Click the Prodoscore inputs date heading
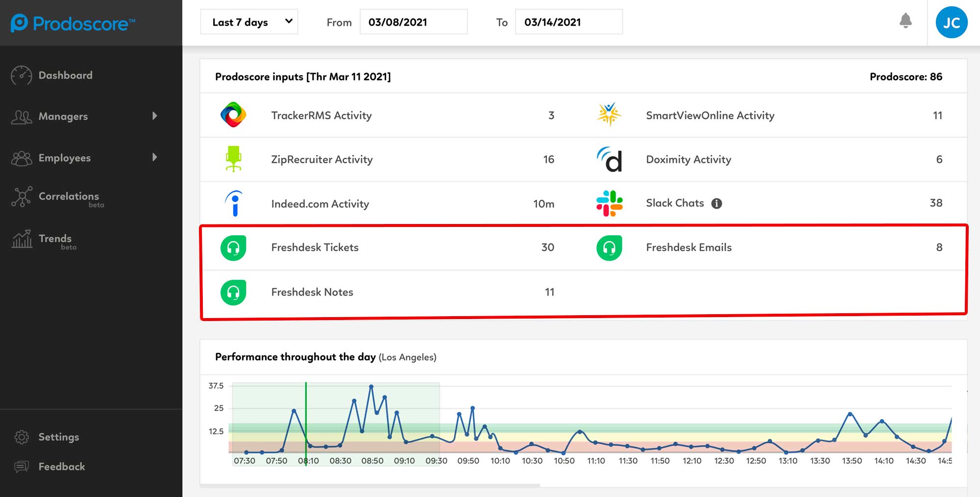The height and width of the screenshot is (497, 980). (x=303, y=76)
